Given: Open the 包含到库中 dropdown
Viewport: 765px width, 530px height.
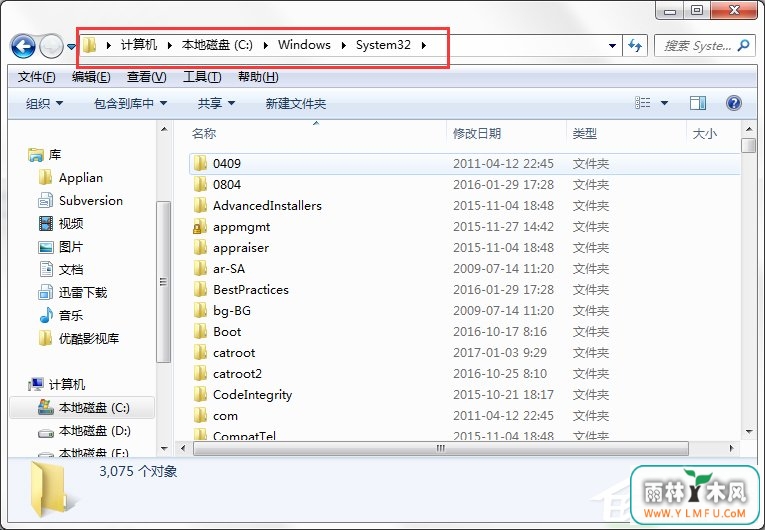Looking at the screenshot, I should [x=130, y=103].
